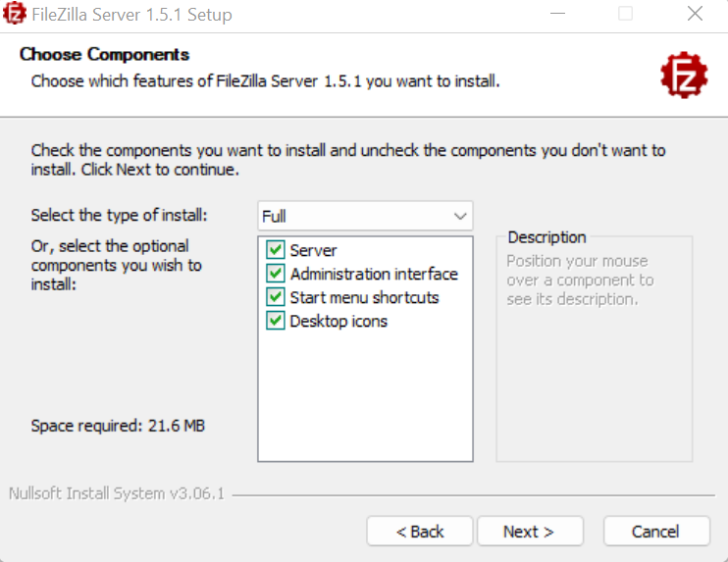Viewport: 728px width, 562px height.
Task: Click the empty area of components list box
Action: (x=365, y=394)
